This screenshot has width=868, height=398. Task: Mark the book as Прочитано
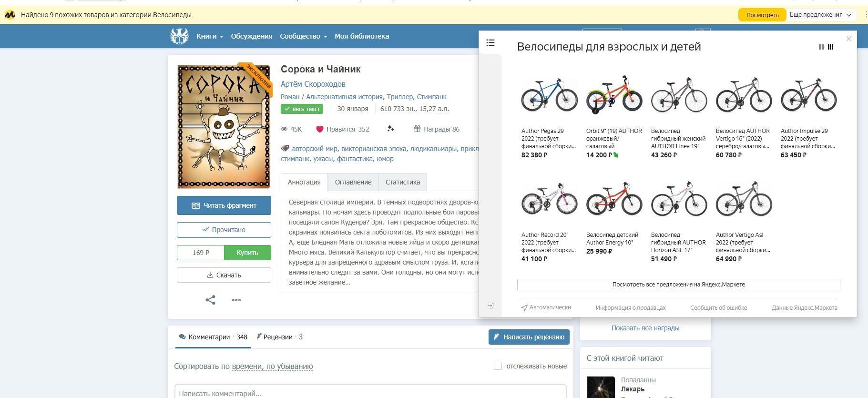coord(224,230)
